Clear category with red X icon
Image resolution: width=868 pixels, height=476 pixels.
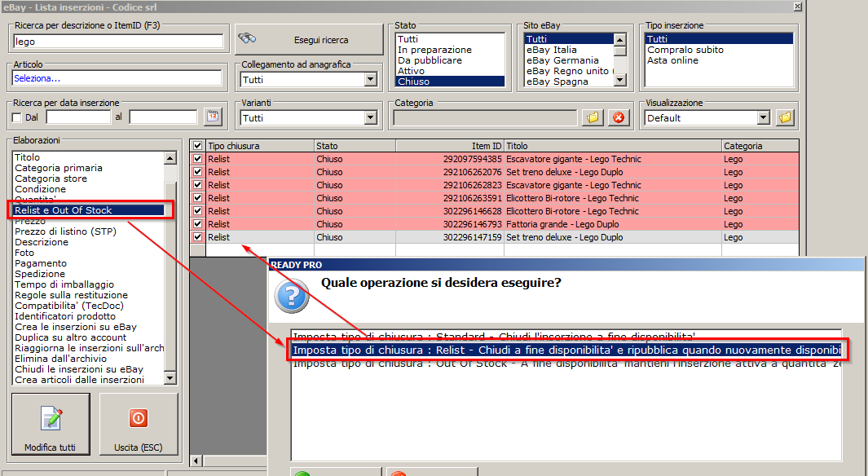click(x=619, y=117)
